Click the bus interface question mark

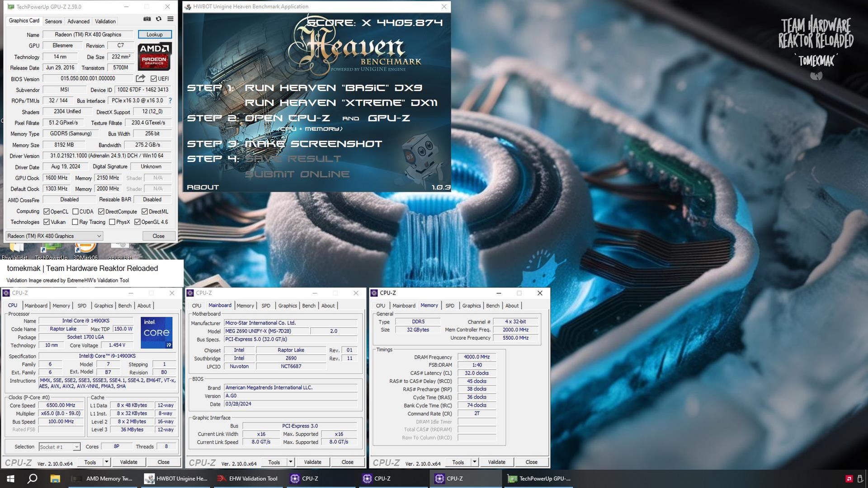pyautogui.click(x=170, y=101)
